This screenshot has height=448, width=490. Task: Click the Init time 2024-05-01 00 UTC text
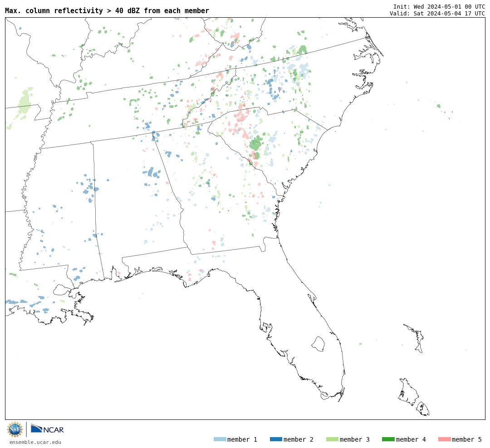[439, 6]
